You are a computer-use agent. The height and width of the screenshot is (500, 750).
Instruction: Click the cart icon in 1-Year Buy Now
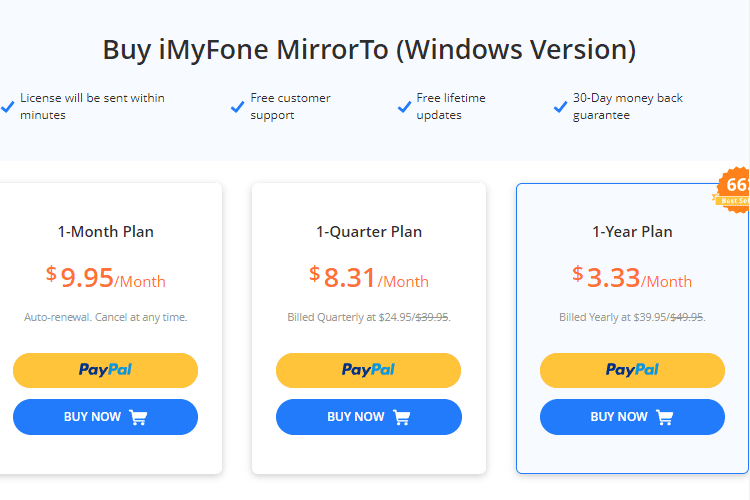click(x=665, y=417)
